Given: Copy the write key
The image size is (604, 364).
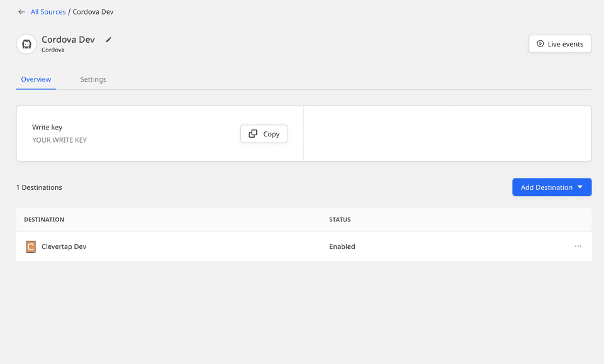Looking at the screenshot, I should pyautogui.click(x=264, y=133).
